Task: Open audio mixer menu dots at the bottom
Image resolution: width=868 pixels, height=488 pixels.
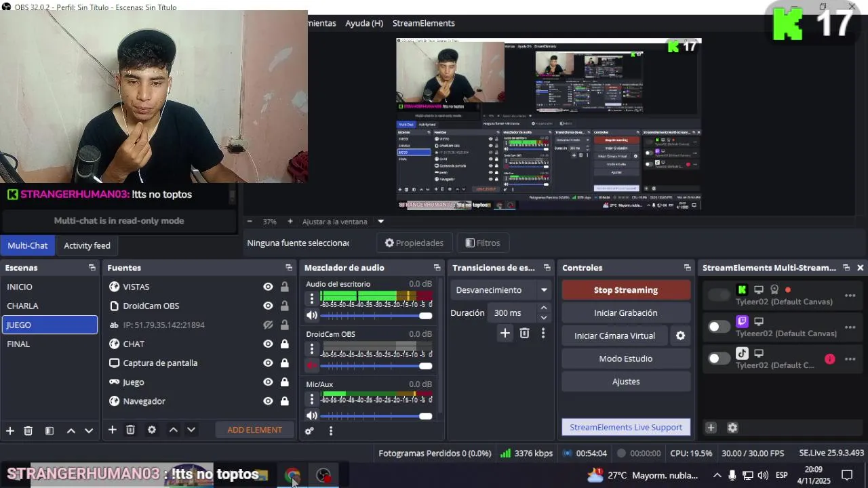Action: click(x=331, y=430)
